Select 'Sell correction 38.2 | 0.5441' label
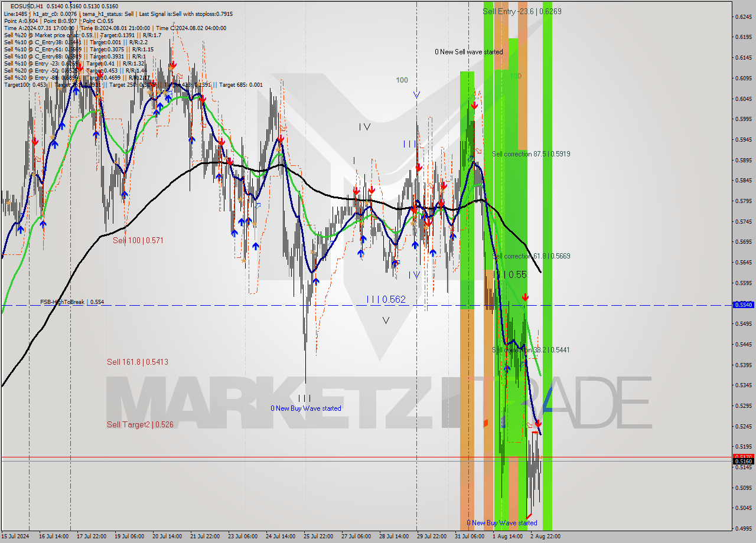This screenshot has height=543, width=756. pos(531,350)
